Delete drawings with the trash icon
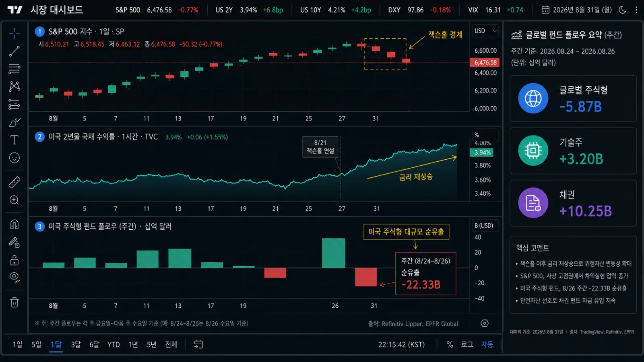The height and width of the screenshot is (362, 644). tap(14, 302)
